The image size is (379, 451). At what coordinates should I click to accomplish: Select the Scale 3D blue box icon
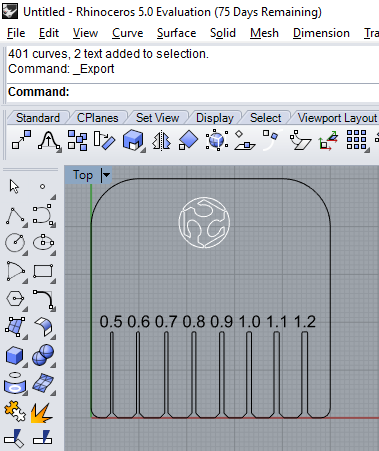tap(133, 140)
